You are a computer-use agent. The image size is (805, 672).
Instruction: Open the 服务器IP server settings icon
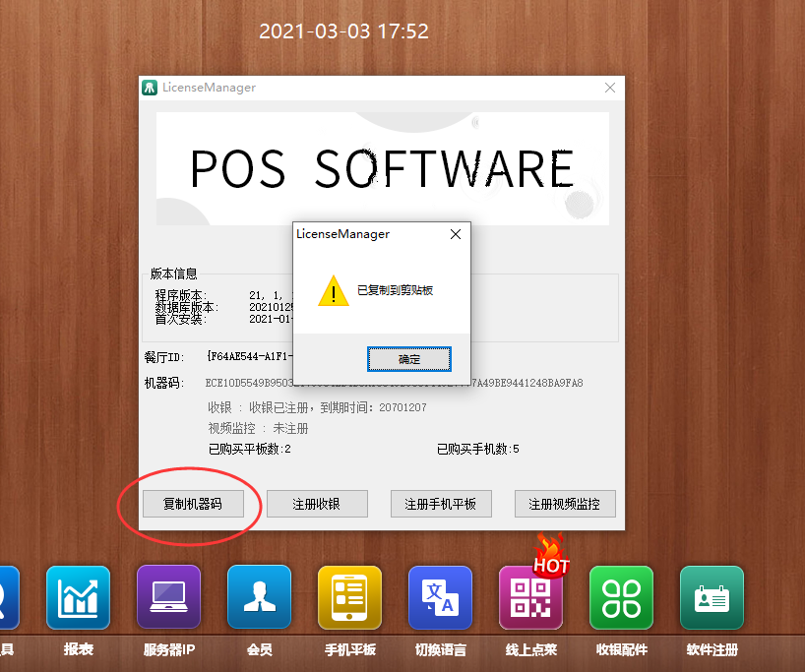168,597
